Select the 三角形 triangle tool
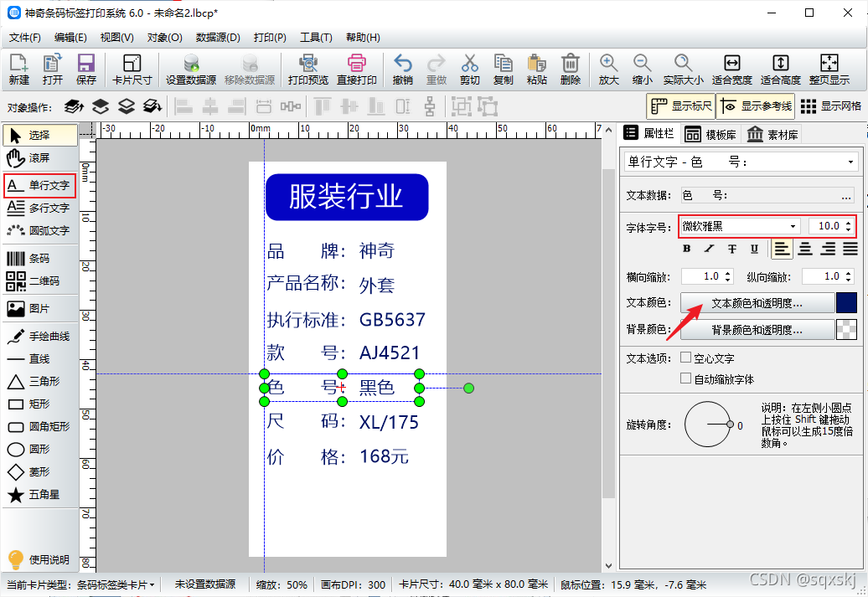The image size is (868, 597). coord(39,381)
